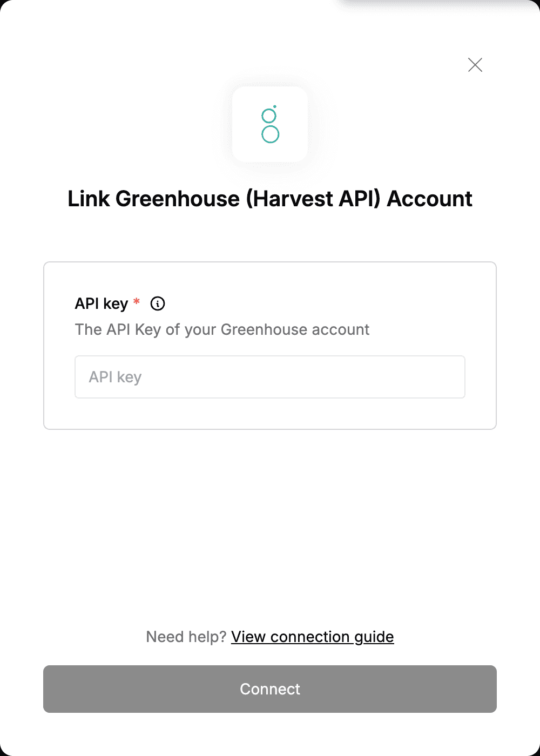Close the Link Greenhouse account dialog
Screen dimensions: 540x756
475,65
